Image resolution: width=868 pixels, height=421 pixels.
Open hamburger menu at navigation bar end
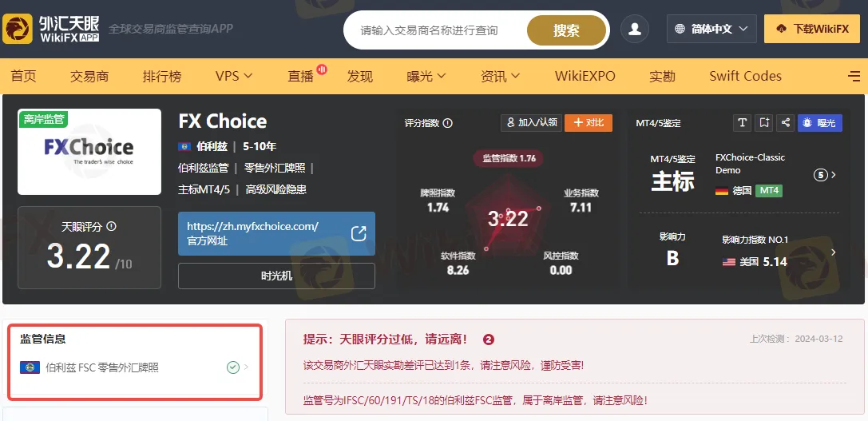pos(854,77)
